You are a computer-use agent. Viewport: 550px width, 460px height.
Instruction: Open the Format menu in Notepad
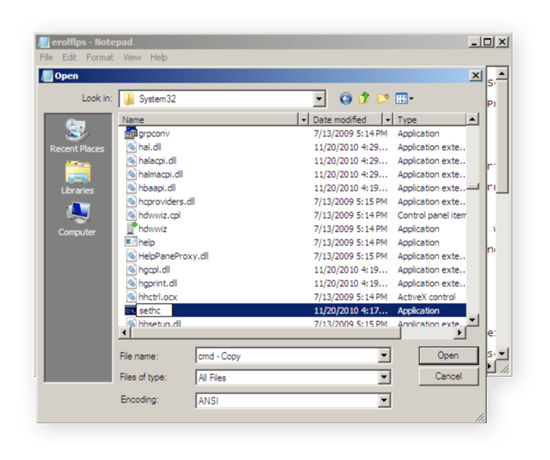(100, 57)
